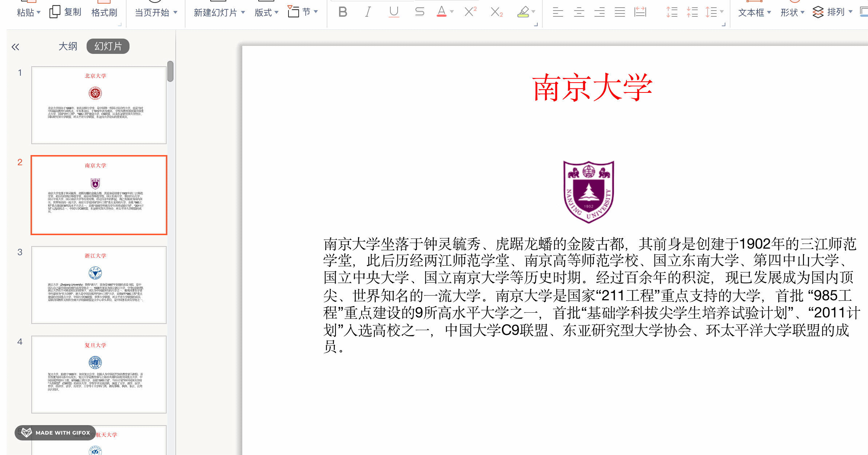The image size is (868, 455).
Task: Click the superscript icon
Action: (x=470, y=12)
